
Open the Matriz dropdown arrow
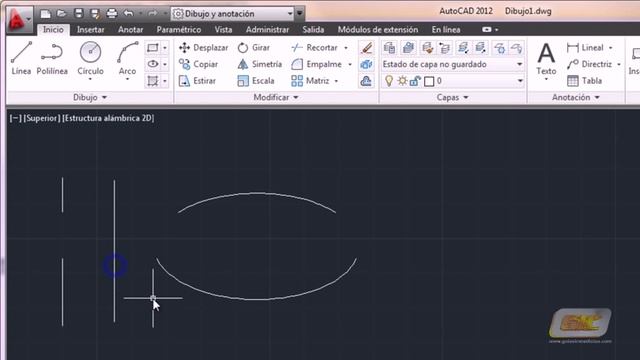point(336,81)
